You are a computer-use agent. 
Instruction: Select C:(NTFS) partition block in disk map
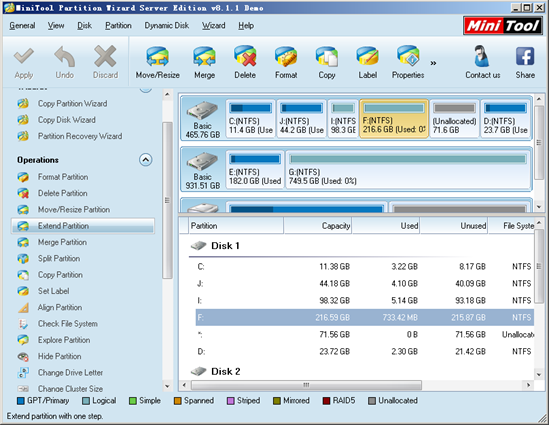click(251, 119)
